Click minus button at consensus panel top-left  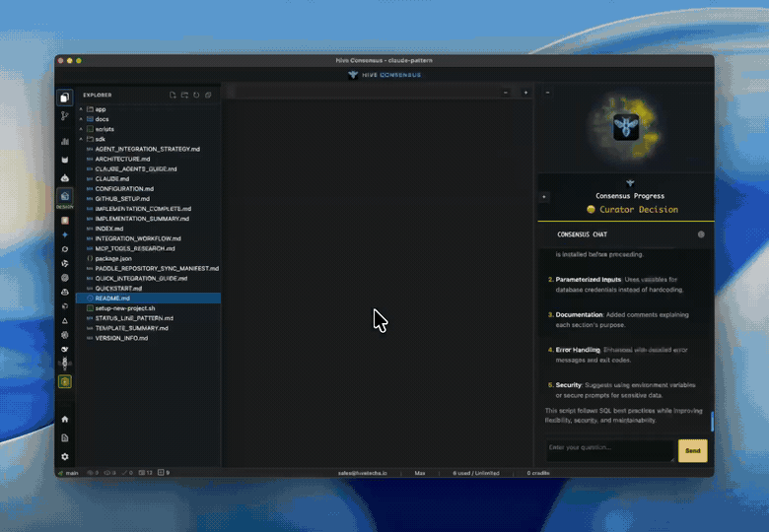548,93
